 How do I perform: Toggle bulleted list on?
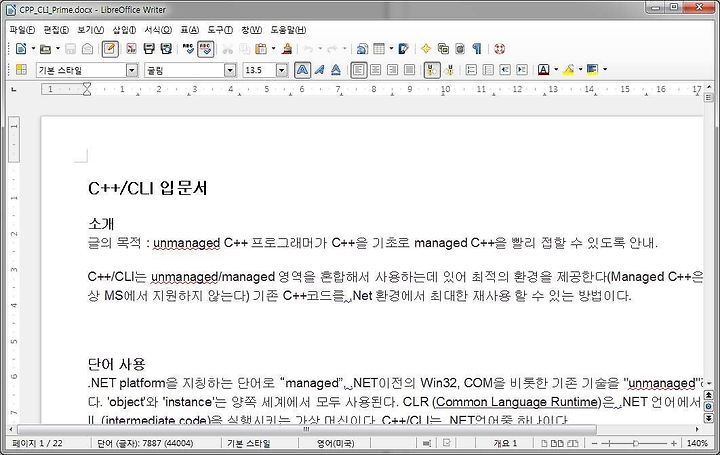488,70
